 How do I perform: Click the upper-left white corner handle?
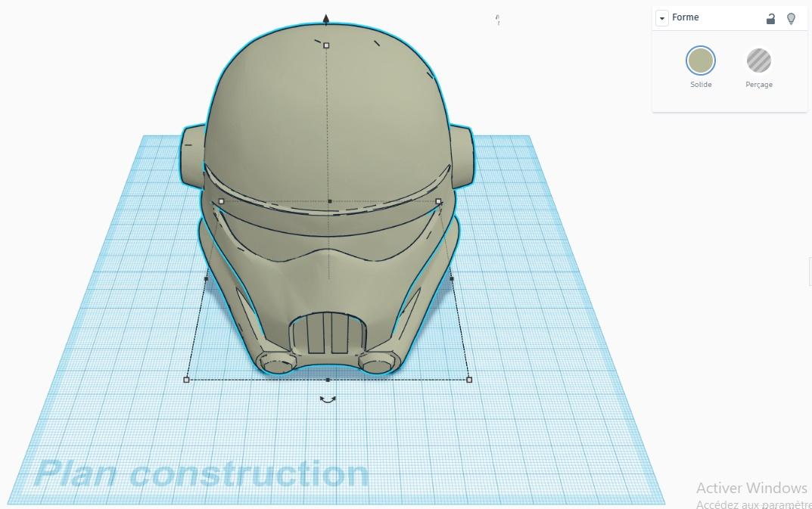tap(222, 201)
